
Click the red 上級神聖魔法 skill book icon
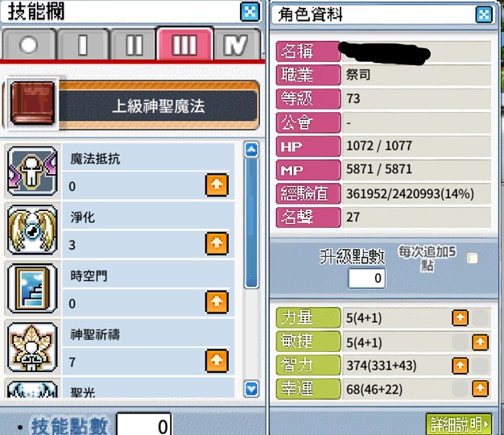(32, 103)
